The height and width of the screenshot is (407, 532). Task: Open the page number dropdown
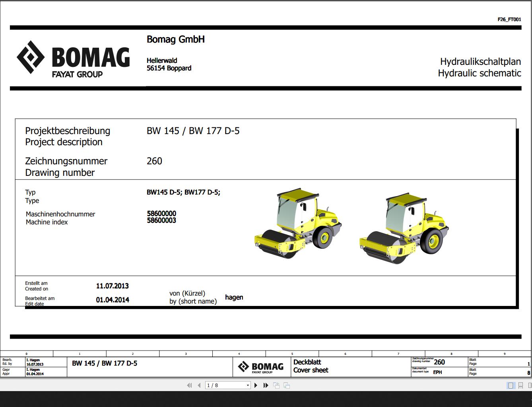pyautogui.click(x=248, y=385)
